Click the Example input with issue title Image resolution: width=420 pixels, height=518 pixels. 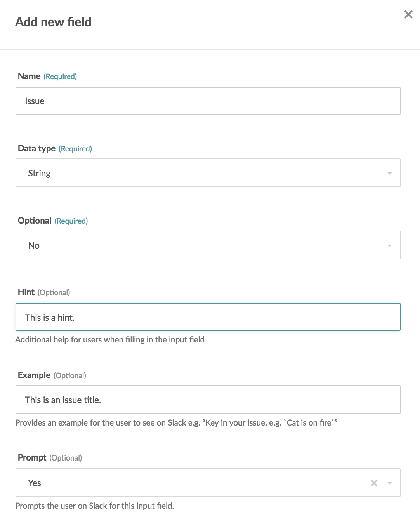pyautogui.click(x=208, y=400)
